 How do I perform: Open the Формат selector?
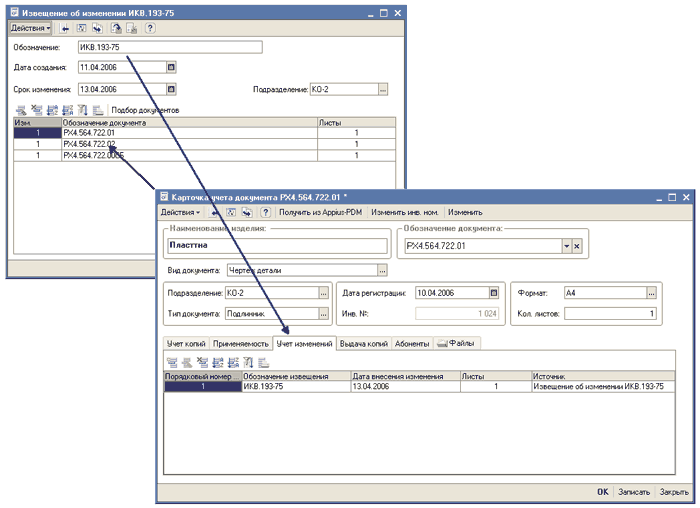pyautogui.click(x=651, y=293)
